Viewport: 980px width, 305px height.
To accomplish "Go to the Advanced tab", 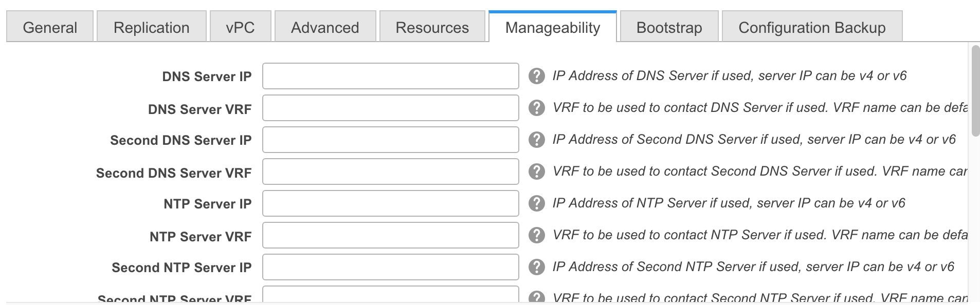I will point(325,27).
